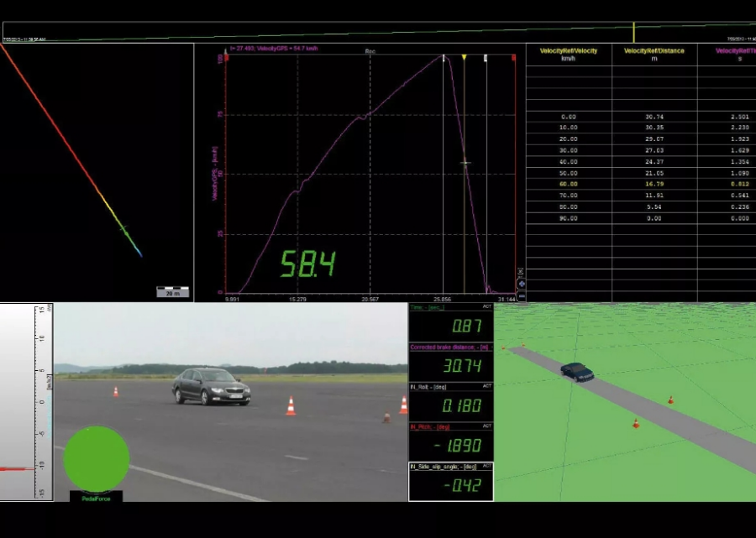Click velocity cell 20.00 in table

[x=569, y=139]
